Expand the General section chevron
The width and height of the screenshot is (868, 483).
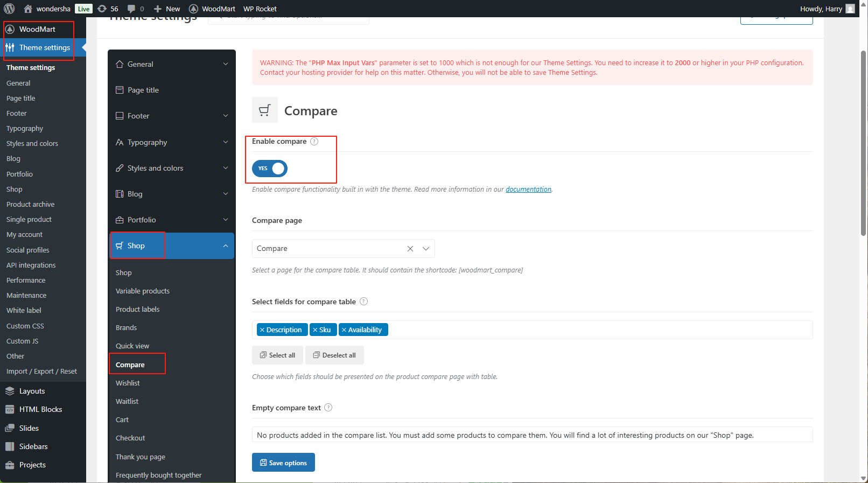(x=226, y=64)
